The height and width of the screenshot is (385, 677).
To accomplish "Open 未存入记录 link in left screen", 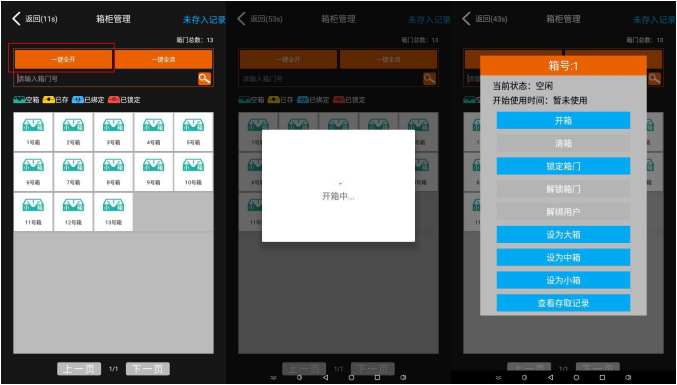I will point(204,19).
